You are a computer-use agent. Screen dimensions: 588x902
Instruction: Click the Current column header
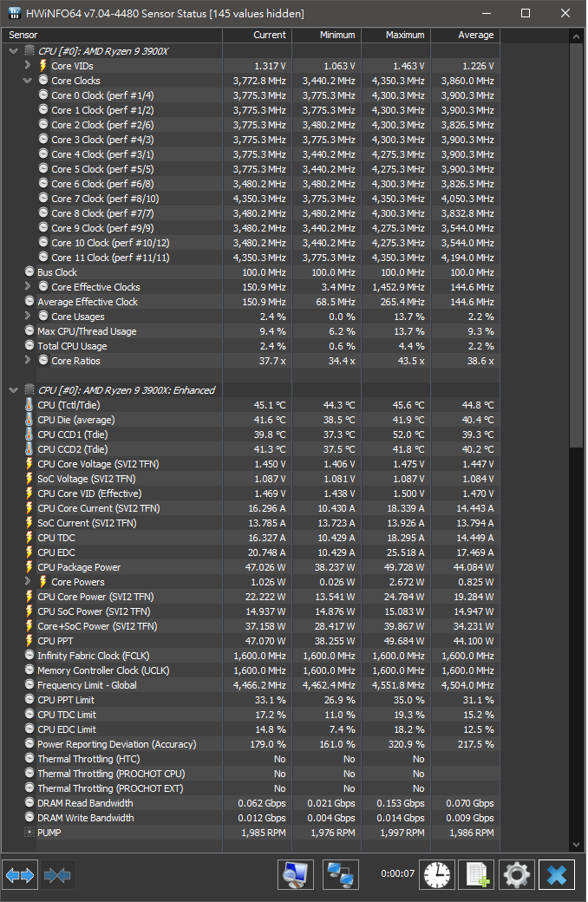pos(258,35)
